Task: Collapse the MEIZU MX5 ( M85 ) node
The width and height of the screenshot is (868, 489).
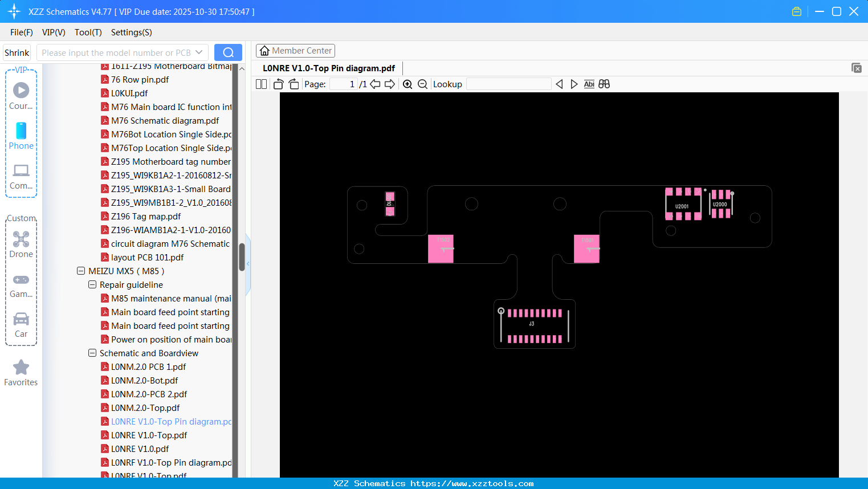Action: pos(81,271)
